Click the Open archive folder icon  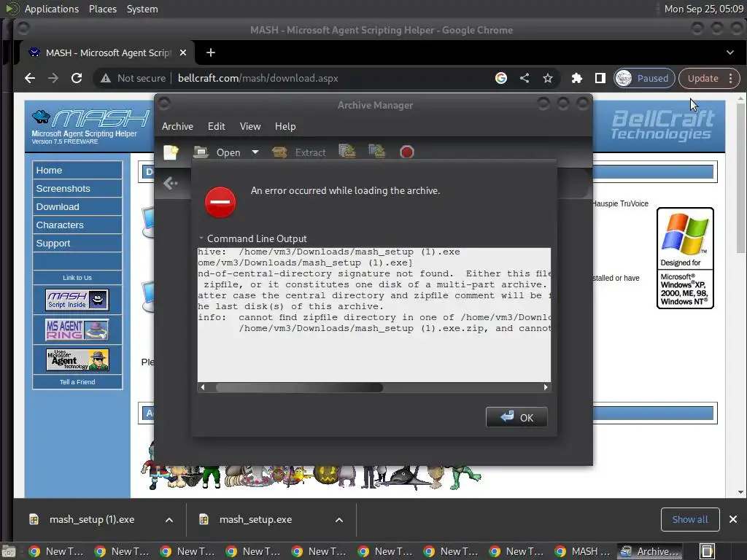[x=201, y=152]
